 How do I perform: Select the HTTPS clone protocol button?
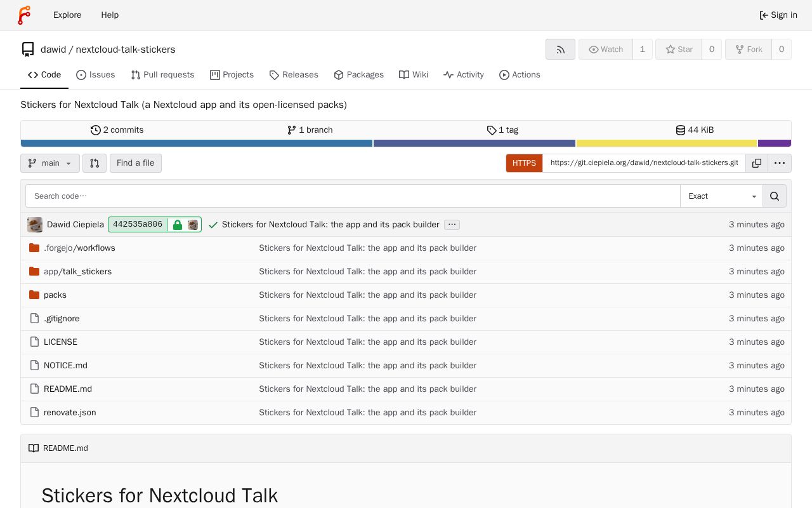[524, 163]
